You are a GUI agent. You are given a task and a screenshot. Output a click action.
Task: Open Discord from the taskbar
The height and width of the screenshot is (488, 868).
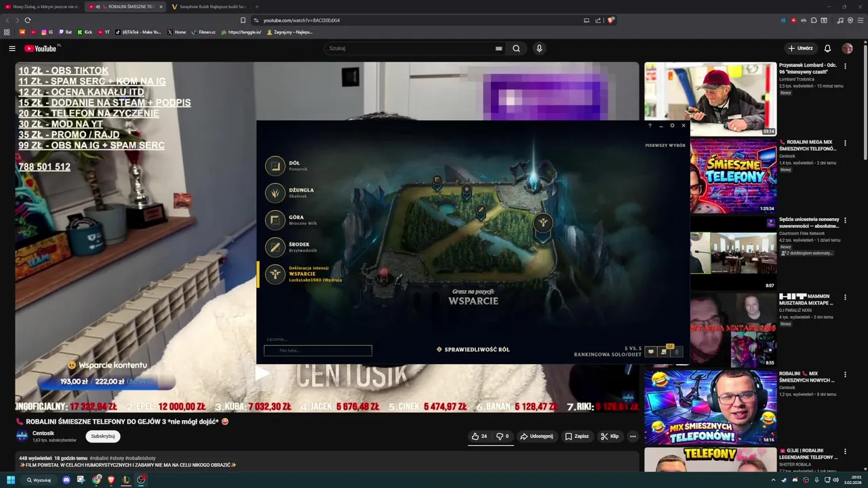pos(66,480)
